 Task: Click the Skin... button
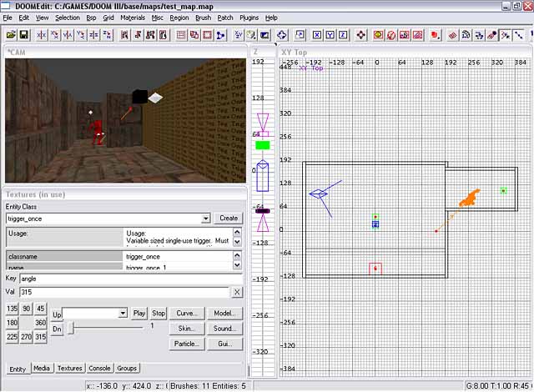point(187,329)
